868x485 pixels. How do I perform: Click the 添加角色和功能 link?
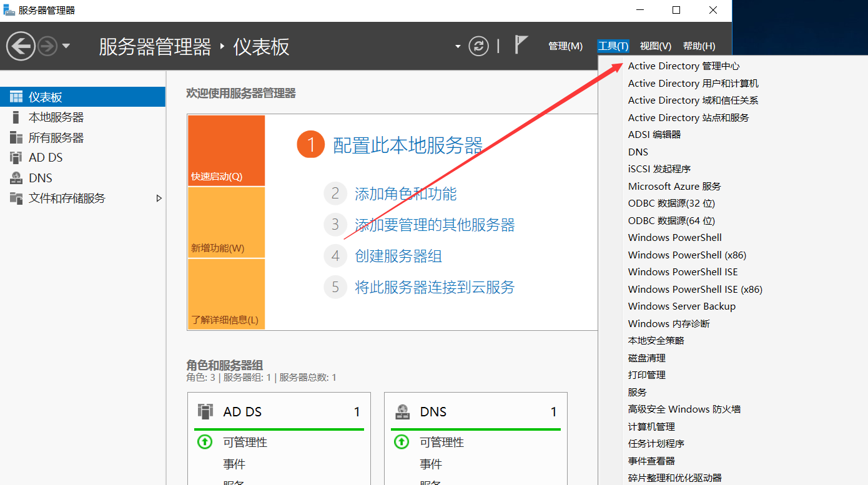click(405, 194)
